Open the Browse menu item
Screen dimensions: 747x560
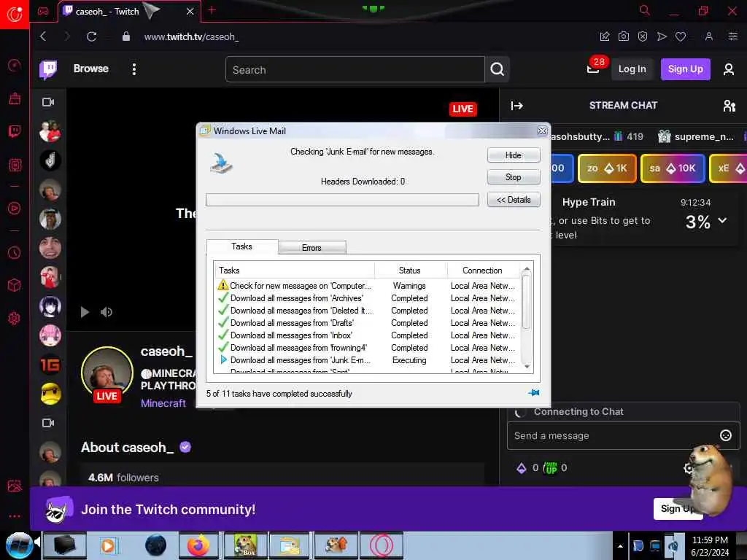click(x=91, y=69)
